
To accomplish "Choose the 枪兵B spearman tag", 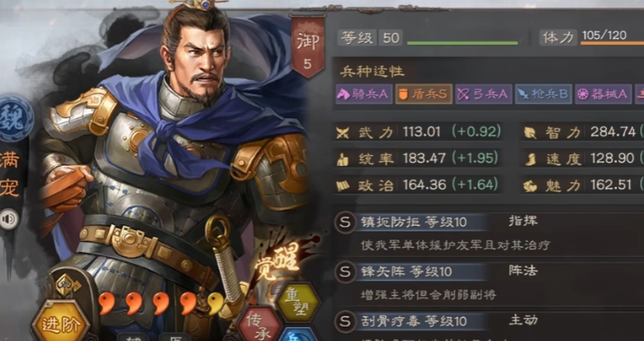I will point(543,94).
